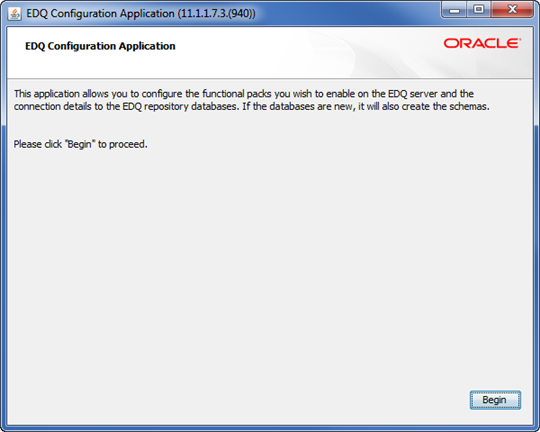Click the bottom-right corner of the window frame
This screenshot has width=540, height=432.
tap(537, 429)
